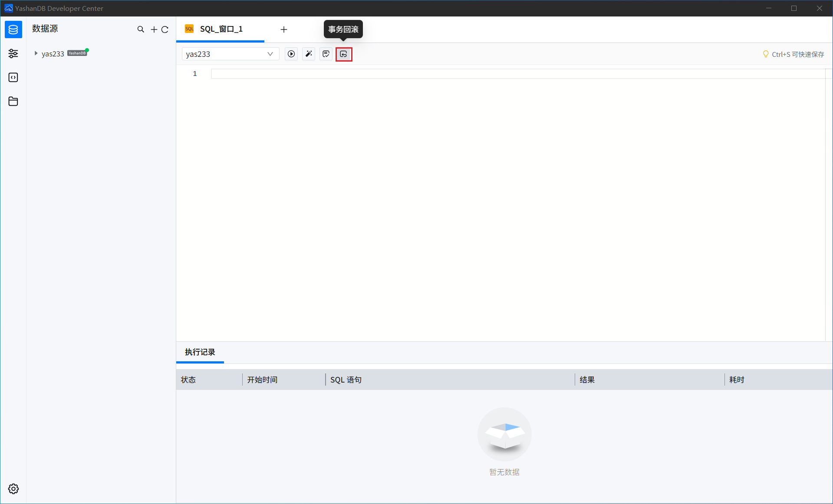
Task: Open settings via the gear icon
Action: click(13, 489)
